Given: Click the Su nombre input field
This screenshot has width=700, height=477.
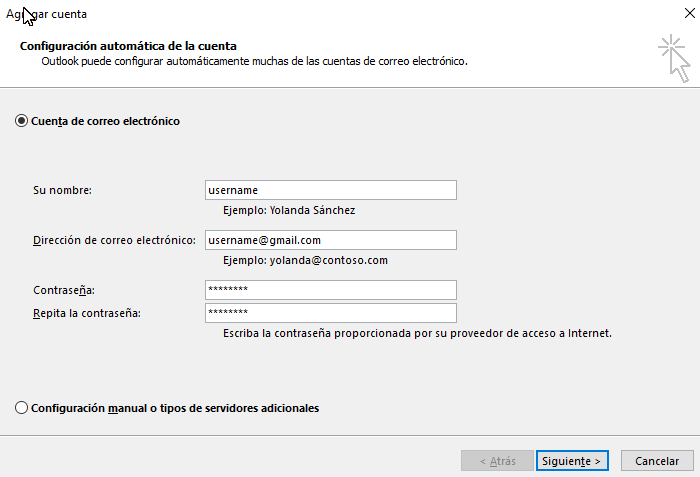Looking at the screenshot, I should (x=331, y=190).
